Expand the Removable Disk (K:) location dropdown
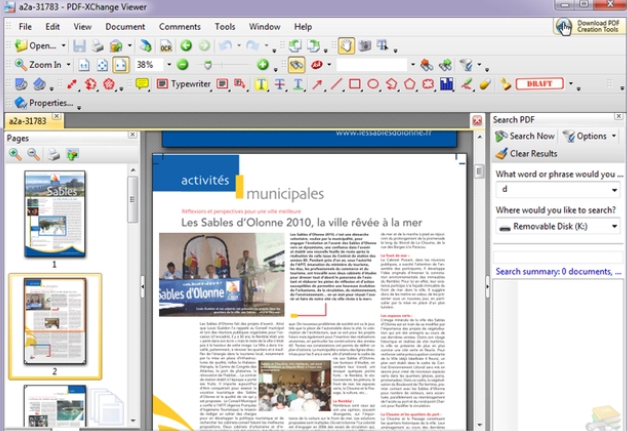The height and width of the screenshot is (431, 627). [x=614, y=227]
